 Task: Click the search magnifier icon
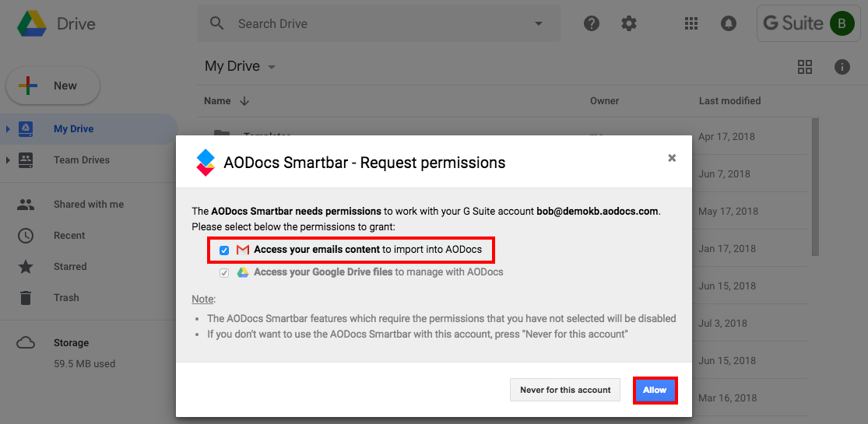click(x=217, y=24)
